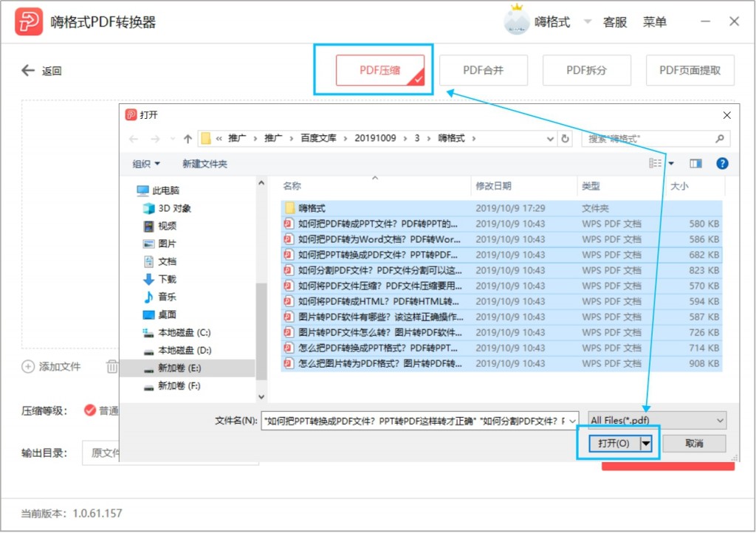This screenshot has height=533, width=756.
Task: Open the All Files(*.pdf) type filter
Action: (x=657, y=420)
